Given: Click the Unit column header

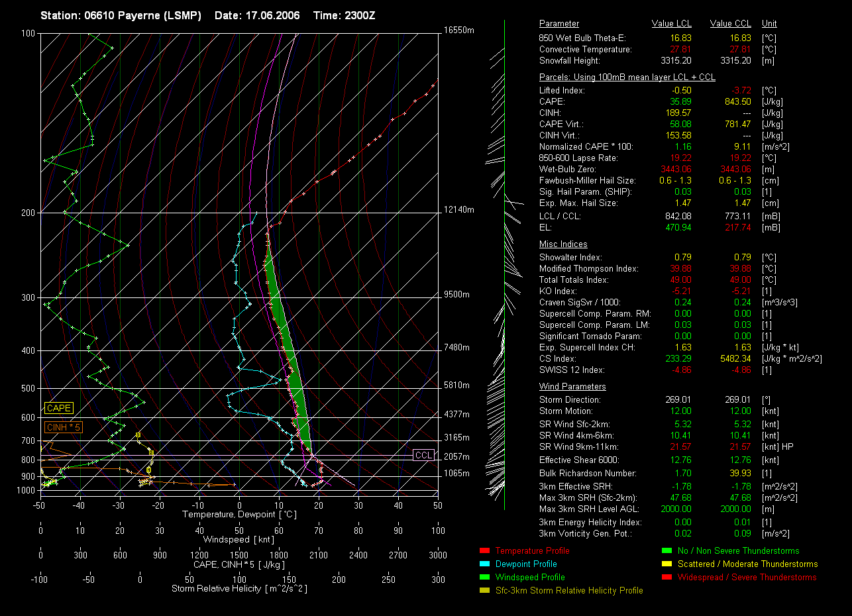Looking at the screenshot, I should click(x=770, y=24).
